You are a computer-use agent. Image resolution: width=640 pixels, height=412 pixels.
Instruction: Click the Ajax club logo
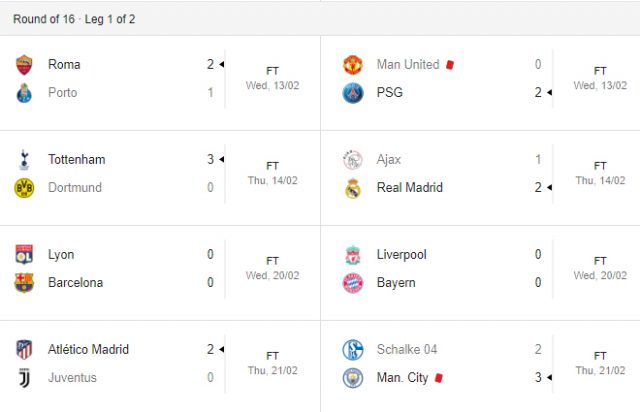click(x=353, y=160)
